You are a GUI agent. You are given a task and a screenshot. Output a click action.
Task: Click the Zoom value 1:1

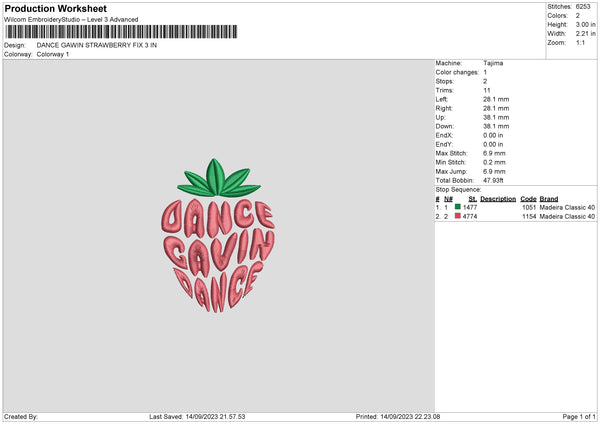(x=580, y=43)
